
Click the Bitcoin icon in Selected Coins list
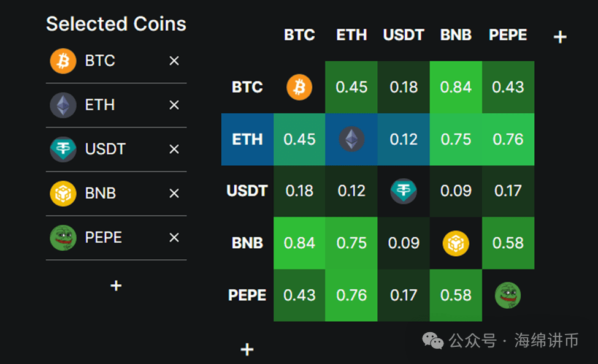[63, 61]
